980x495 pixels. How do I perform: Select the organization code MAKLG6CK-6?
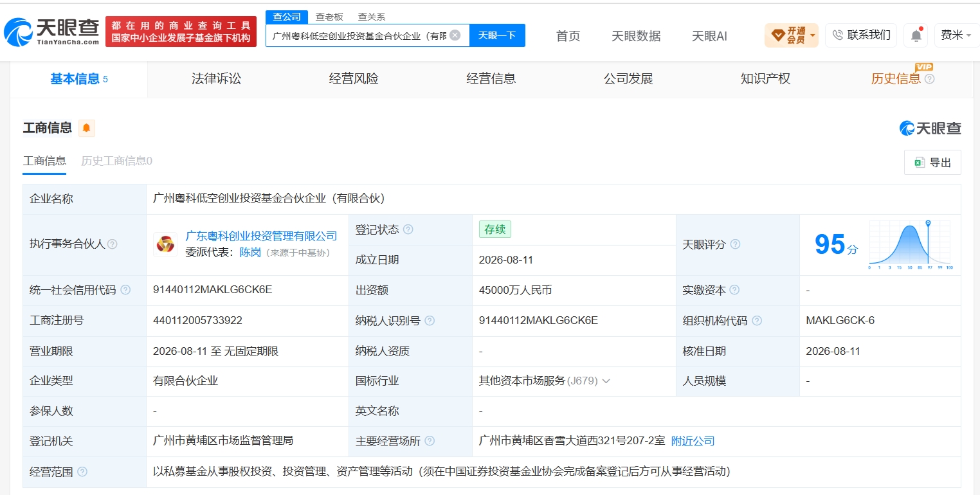coord(840,320)
